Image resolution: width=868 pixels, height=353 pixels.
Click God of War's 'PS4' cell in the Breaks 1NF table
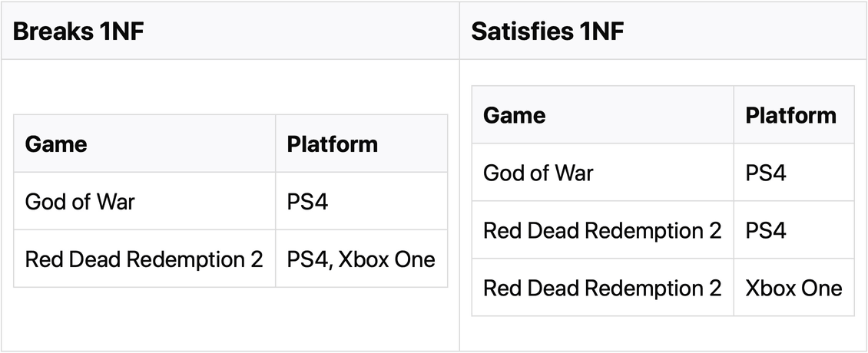tap(307, 201)
